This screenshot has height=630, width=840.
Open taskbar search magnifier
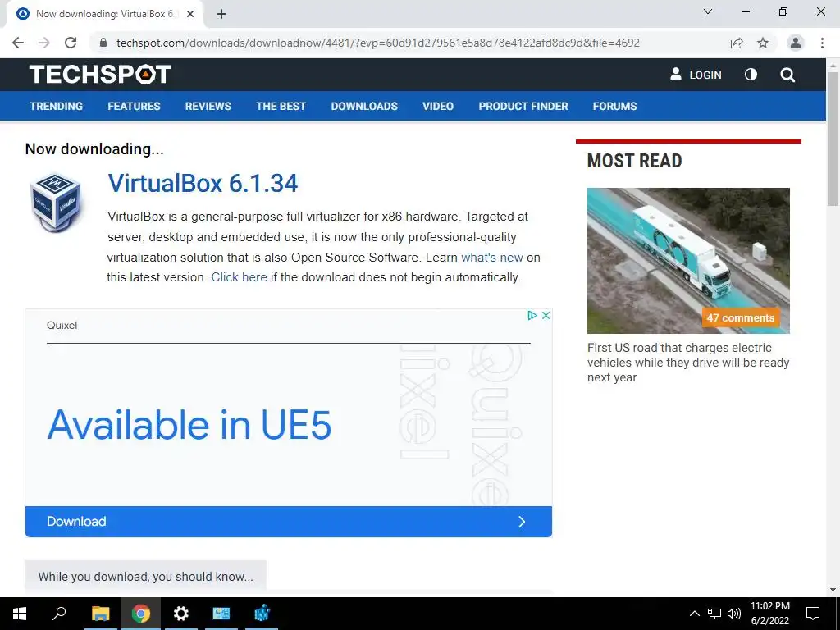tap(59, 614)
